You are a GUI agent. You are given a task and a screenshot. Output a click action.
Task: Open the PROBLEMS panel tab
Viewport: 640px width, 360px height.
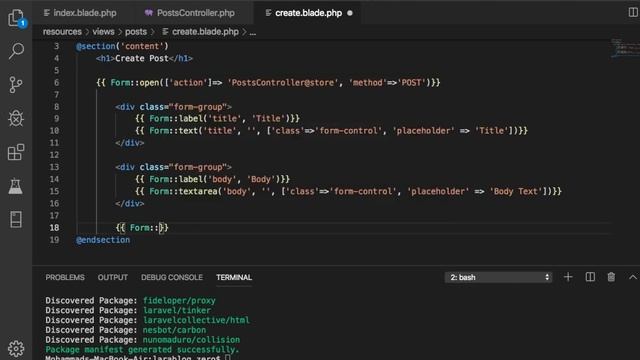(65, 278)
